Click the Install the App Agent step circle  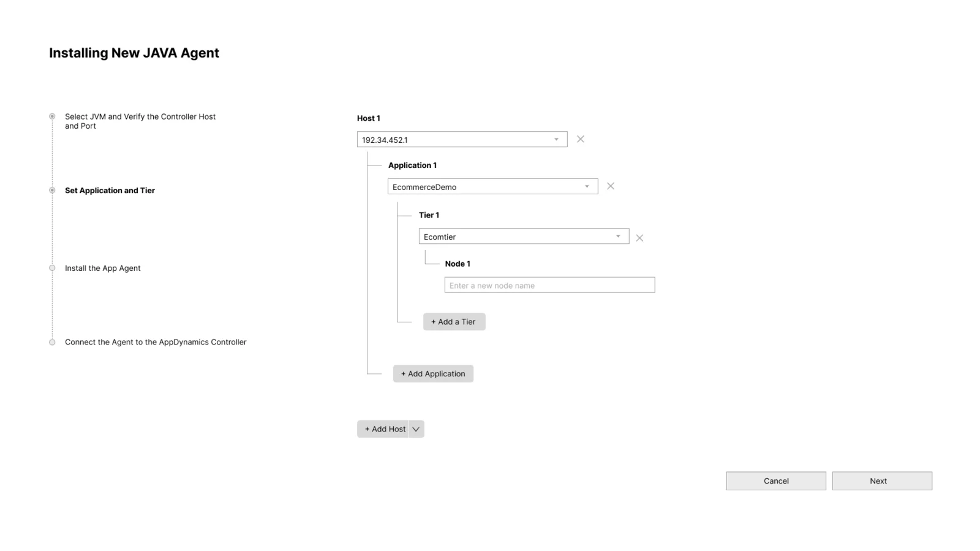tap(52, 268)
